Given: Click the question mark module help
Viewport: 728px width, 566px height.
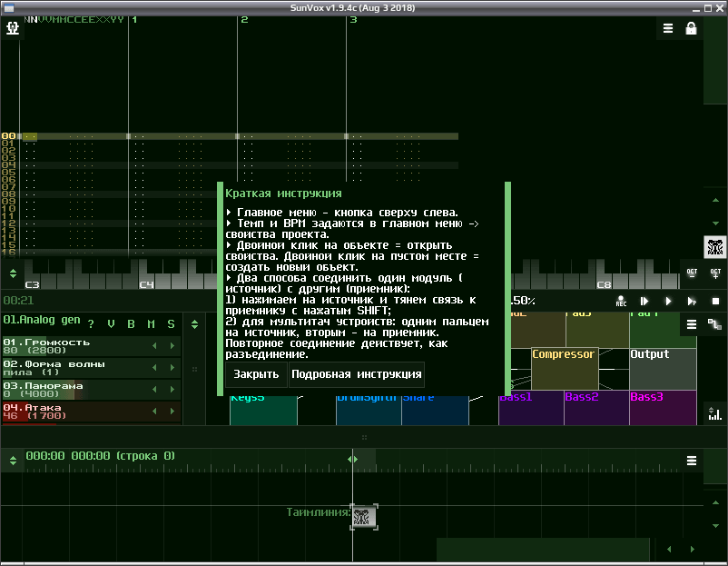Looking at the screenshot, I should click(x=91, y=324).
